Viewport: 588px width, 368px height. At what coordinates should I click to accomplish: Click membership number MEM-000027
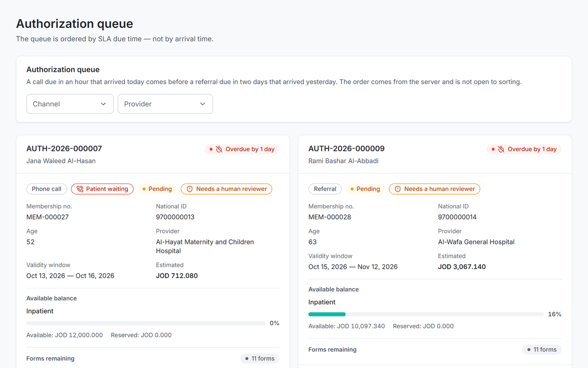48,217
